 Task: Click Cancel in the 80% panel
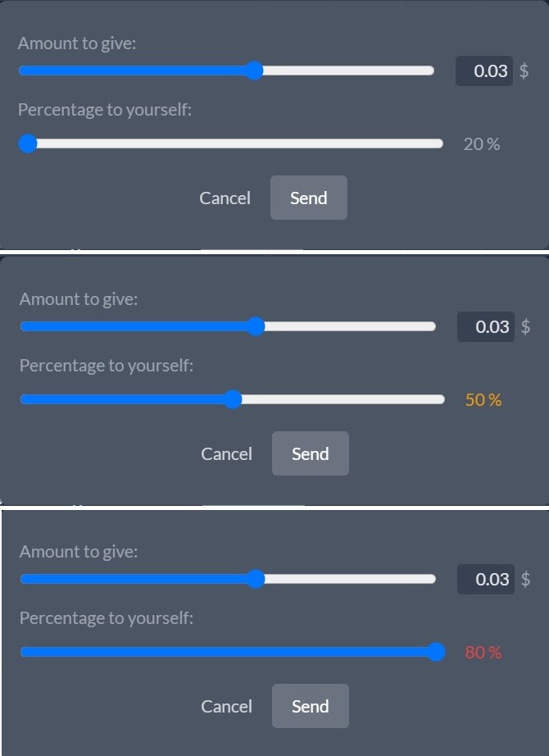(x=226, y=706)
